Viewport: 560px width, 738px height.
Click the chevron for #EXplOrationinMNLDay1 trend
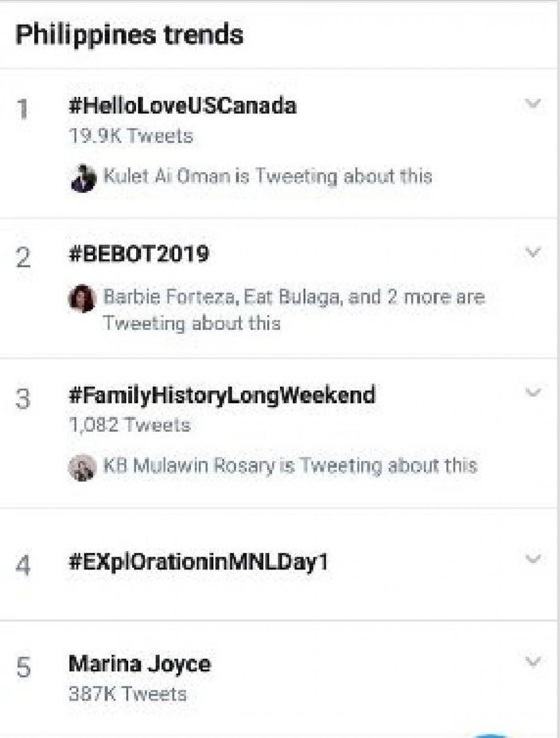533,559
